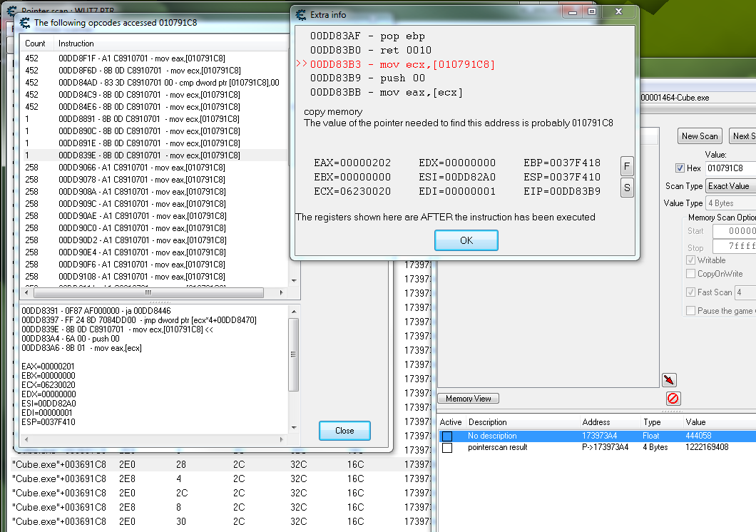
Task: Select the cmp dword ptr instruction row
Action: pos(168,83)
